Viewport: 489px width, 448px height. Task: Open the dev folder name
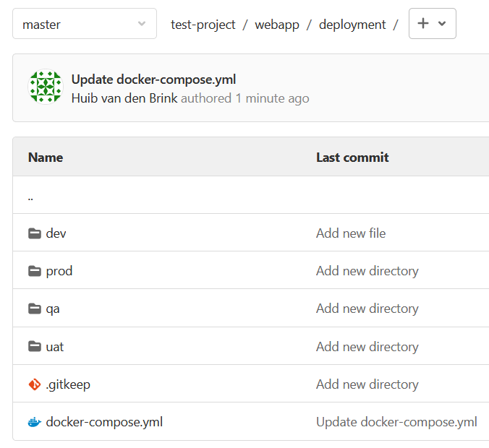coord(56,233)
